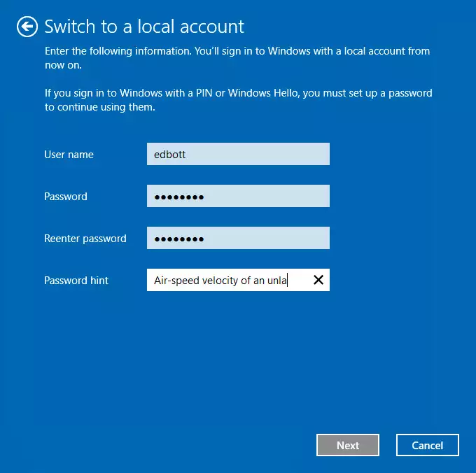Click the "Password hint" label
The image size is (476, 473).
click(x=76, y=281)
